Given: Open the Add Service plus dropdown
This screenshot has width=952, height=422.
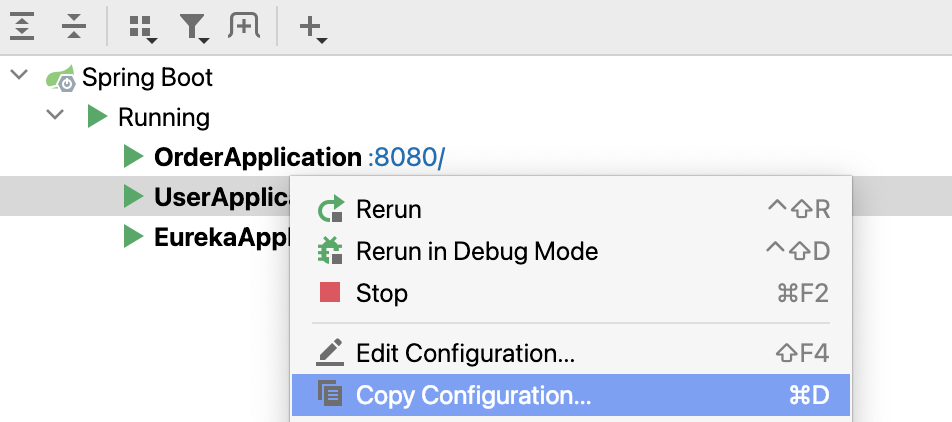Looking at the screenshot, I should [x=313, y=29].
